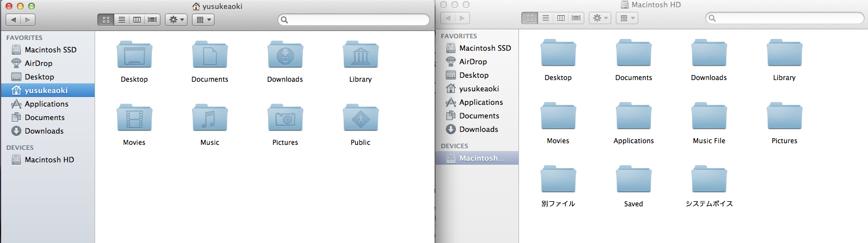Open Music File folder in Macintosh HD

[709, 117]
